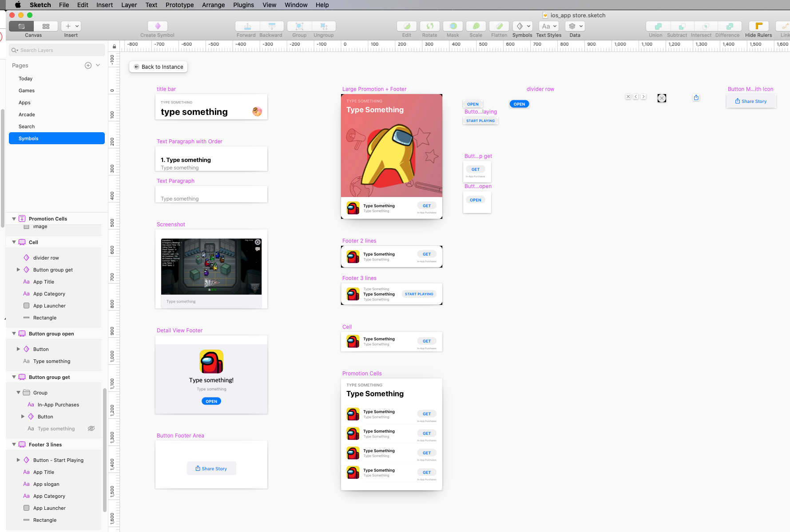
Task: Click the Edit tool icon
Action: pos(407,26)
